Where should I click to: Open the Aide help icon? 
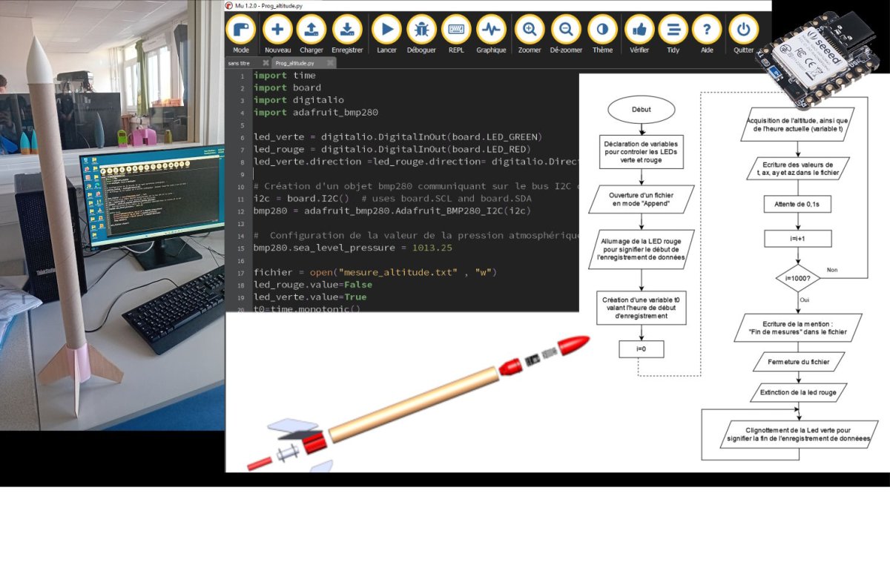707,30
